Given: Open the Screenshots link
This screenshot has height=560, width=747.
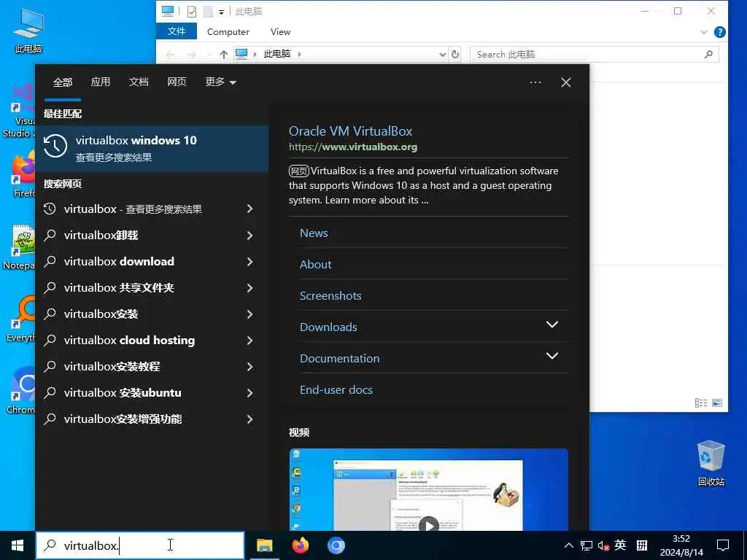Looking at the screenshot, I should 330,296.
